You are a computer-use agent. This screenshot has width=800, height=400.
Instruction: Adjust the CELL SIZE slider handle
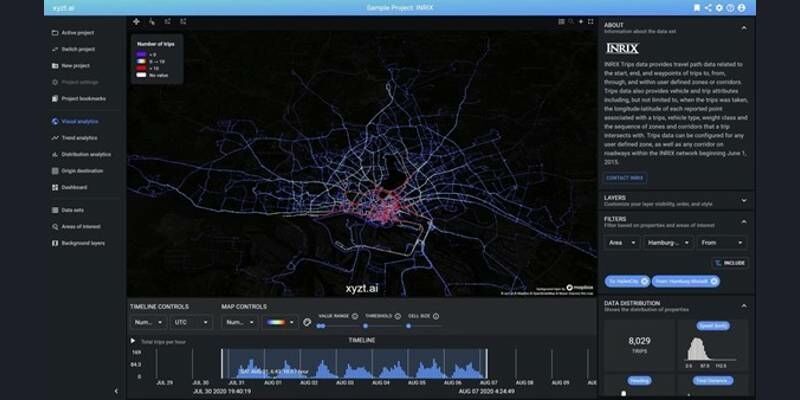[x=409, y=326]
